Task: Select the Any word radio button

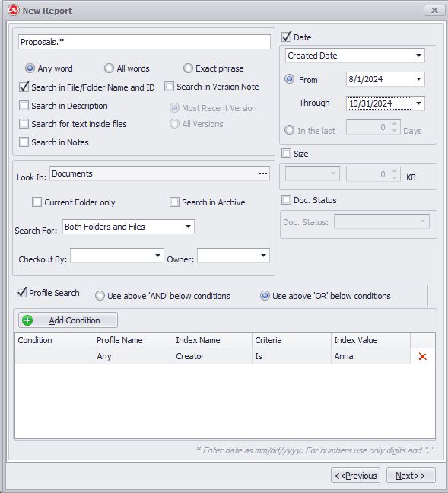Action: (x=30, y=68)
